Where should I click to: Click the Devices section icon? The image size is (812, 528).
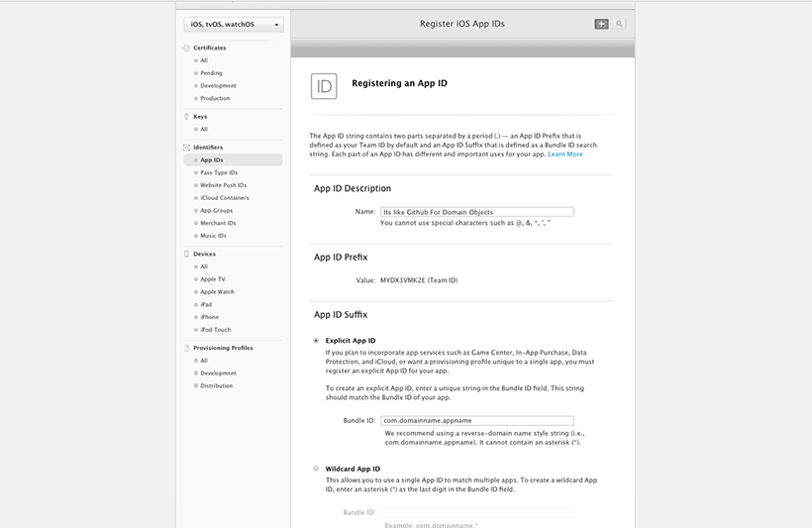(x=186, y=254)
